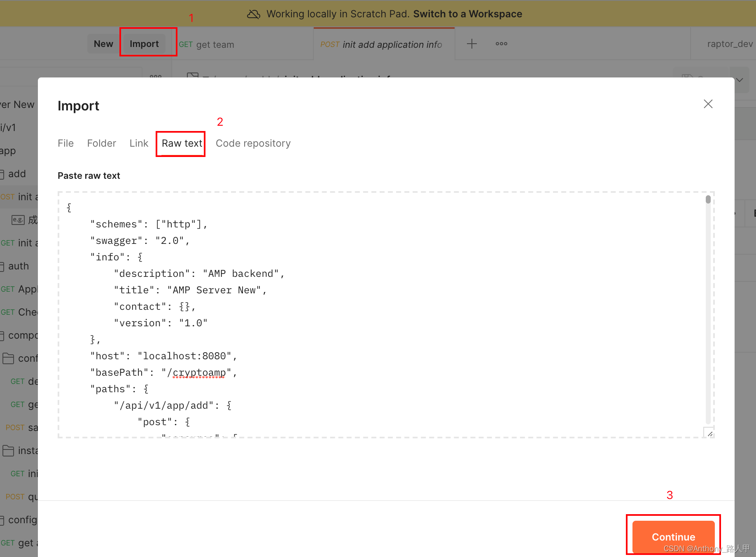
Task: Click the Continue button
Action: [x=673, y=537]
